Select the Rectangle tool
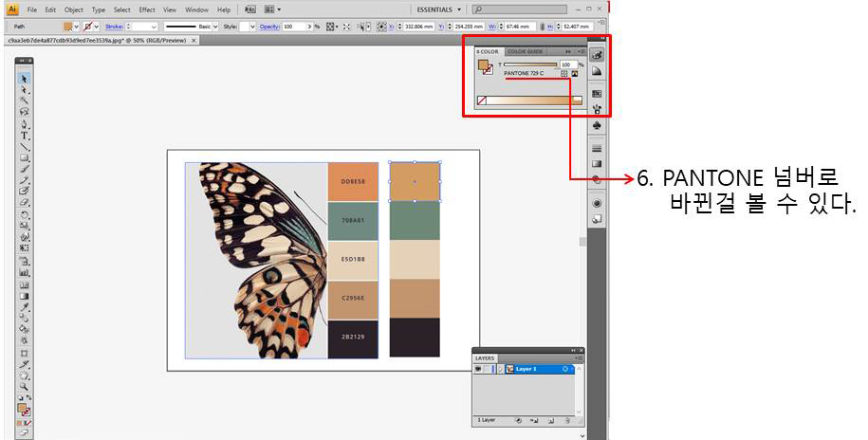This screenshot has width=868, height=440. pyautogui.click(x=24, y=157)
